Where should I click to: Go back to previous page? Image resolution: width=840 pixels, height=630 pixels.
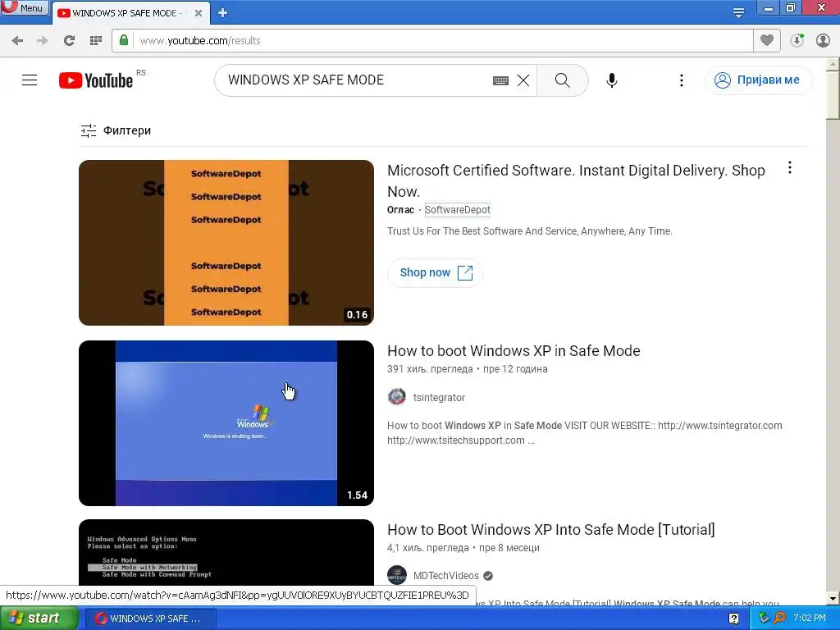click(x=17, y=41)
